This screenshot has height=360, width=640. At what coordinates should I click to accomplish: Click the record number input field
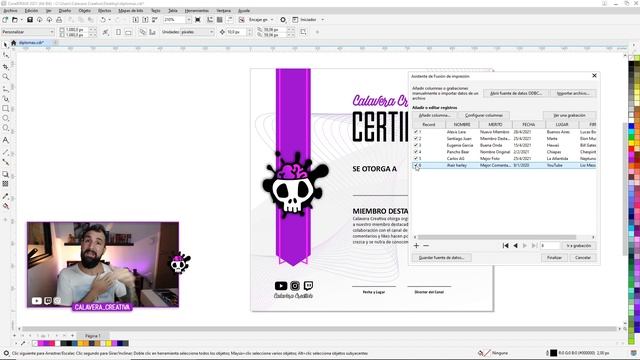pos(550,246)
